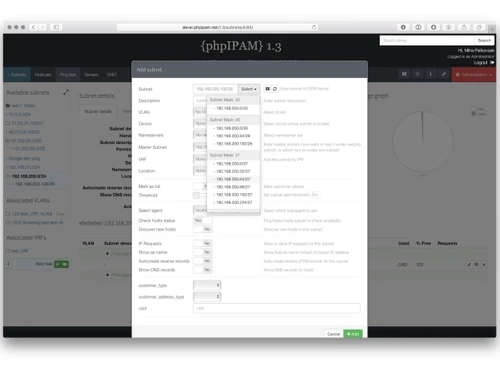Click the pencil edit icon in table row
Viewport: 500px width, 375px height.
(x=469, y=264)
